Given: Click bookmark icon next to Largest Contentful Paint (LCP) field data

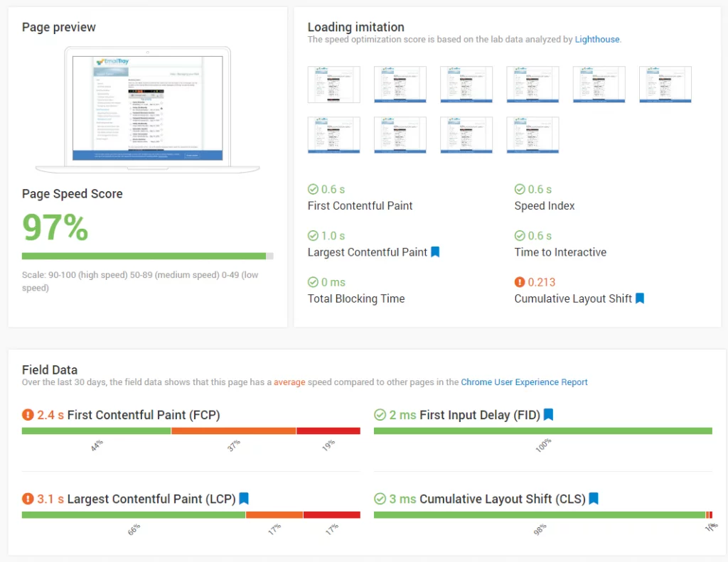Looking at the screenshot, I should (x=244, y=499).
